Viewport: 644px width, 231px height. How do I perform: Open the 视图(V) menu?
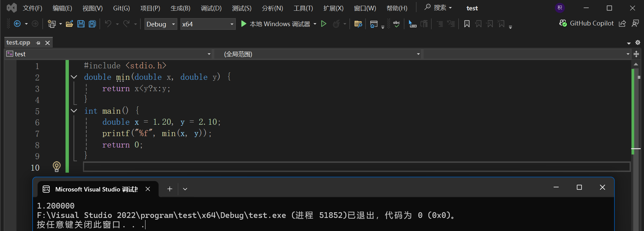coord(93,8)
